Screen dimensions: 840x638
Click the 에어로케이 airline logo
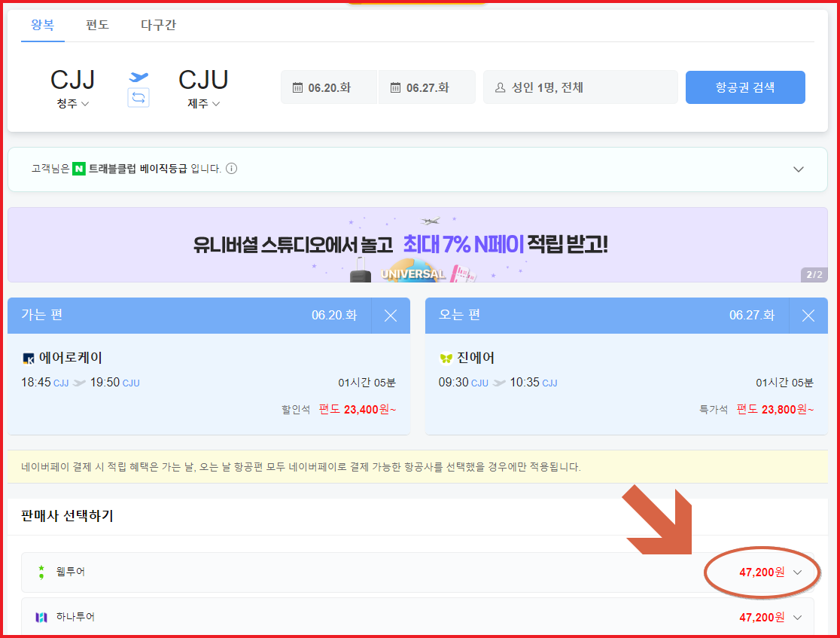click(x=29, y=358)
